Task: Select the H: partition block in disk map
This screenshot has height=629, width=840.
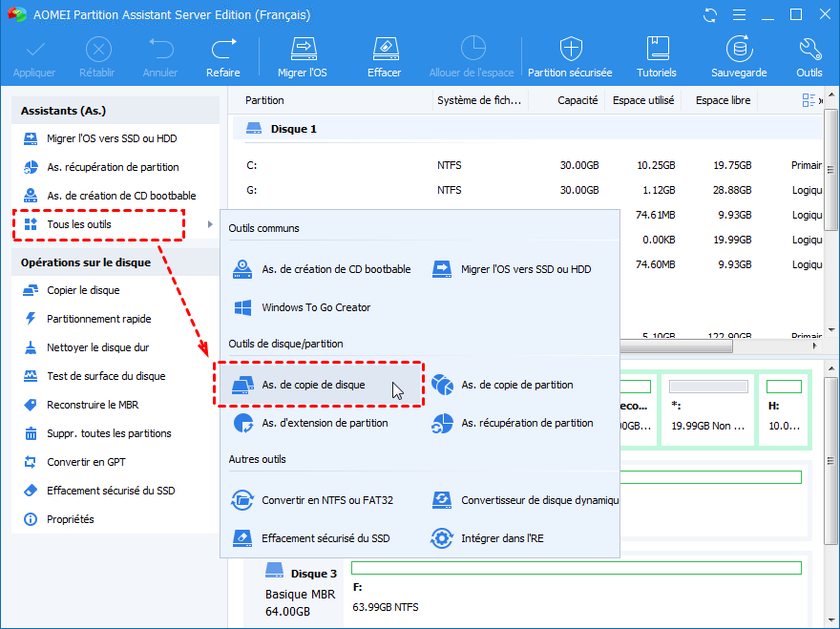Action: (784, 409)
